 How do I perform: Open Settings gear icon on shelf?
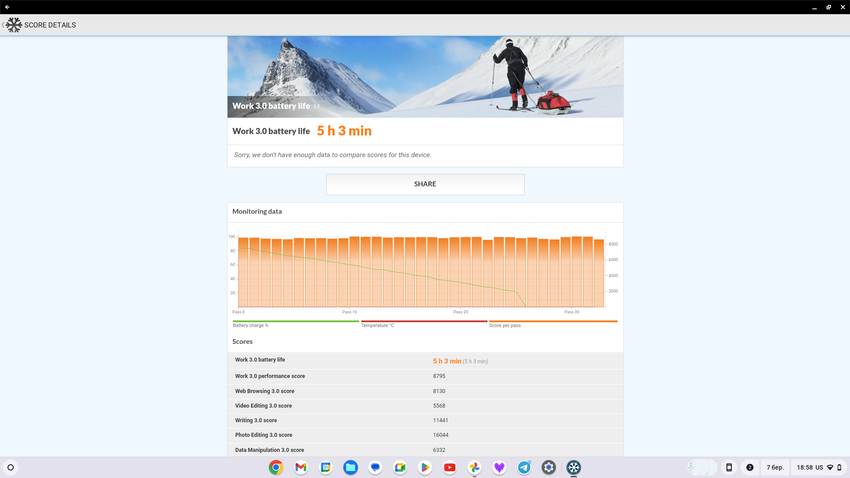tap(549, 467)
